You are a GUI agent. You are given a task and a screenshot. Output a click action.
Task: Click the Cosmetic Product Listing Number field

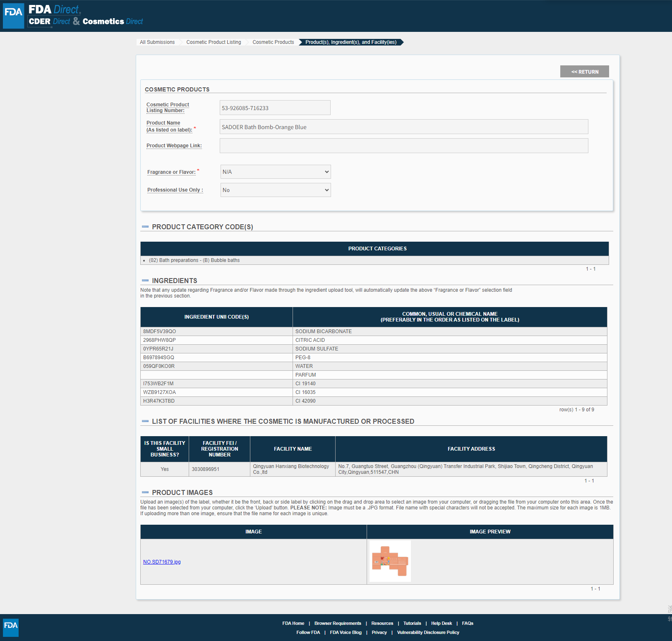[275, 108]
